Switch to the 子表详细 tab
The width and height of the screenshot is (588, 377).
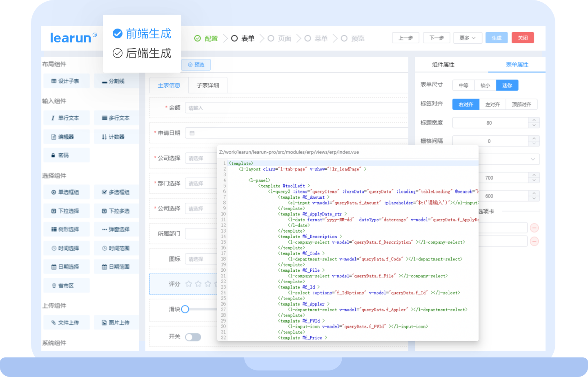click(x=208, y=85)
